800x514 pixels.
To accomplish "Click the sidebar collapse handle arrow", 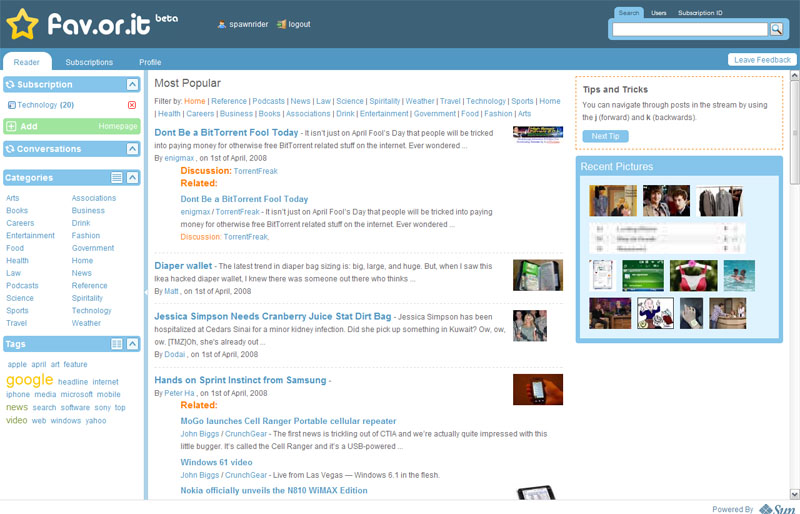I will tap(146, 292).
